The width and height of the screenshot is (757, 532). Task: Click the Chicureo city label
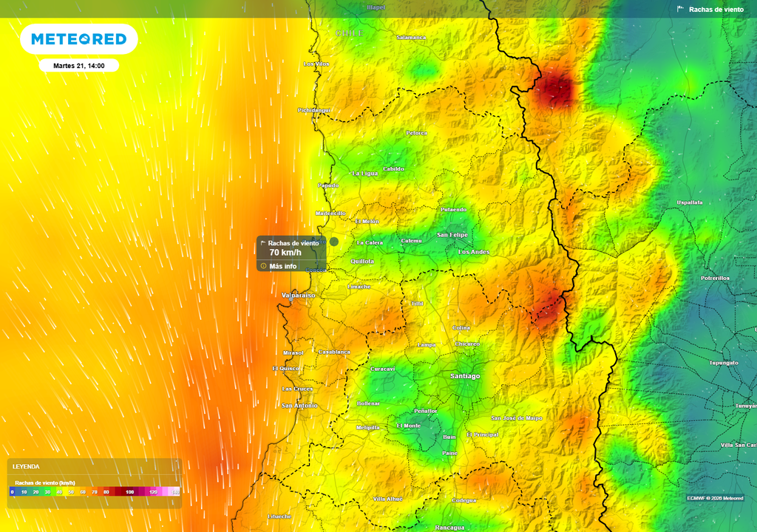pyautogui.click(x=467, y=344)
